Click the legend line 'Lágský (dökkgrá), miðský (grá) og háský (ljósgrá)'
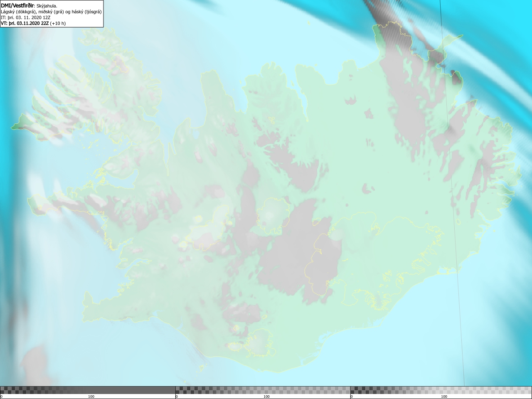This screenshot has height=399, width=532. click(51, 12)
